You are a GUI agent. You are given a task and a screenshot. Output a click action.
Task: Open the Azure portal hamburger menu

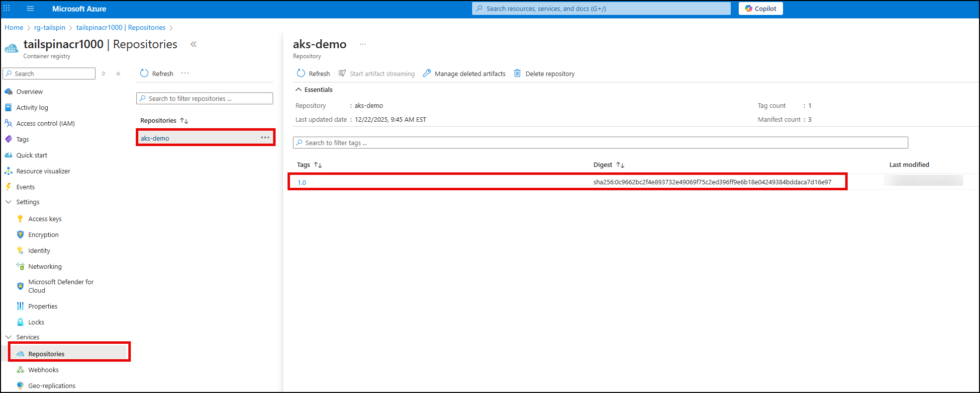[30, 8]
